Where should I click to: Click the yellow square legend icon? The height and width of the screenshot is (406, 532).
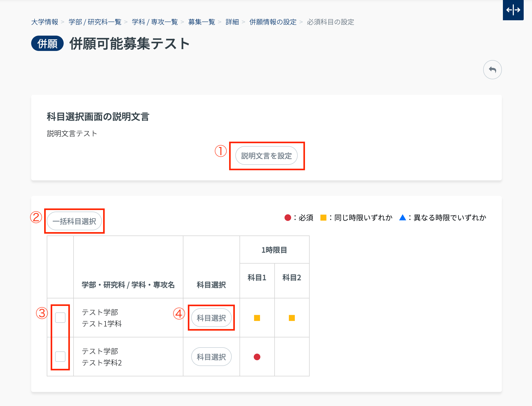(323, 218)
